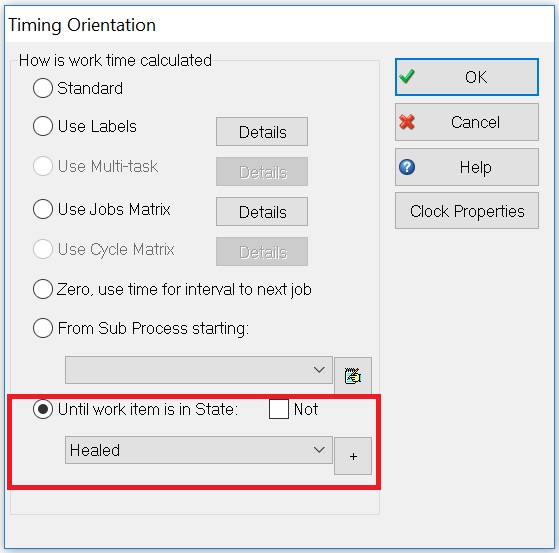559x553 pixels.
Task: Cancel the Timing Orientation dialog
Action: 467,122
